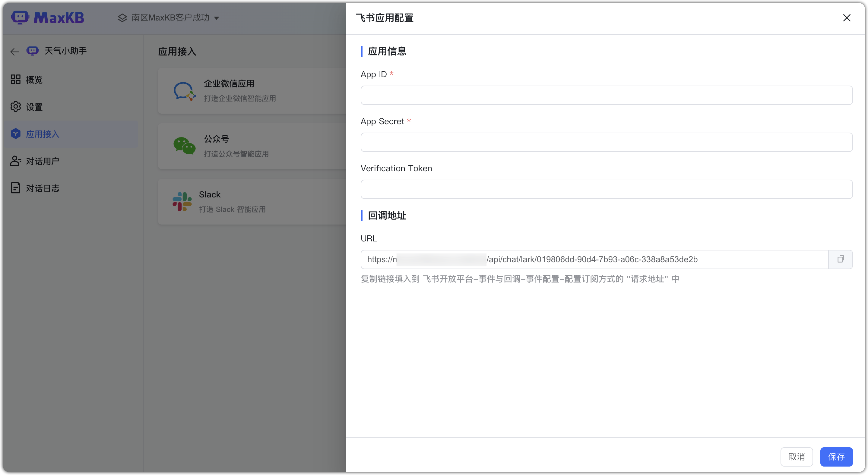Click the 保存 button
Image resolution: width=868 pixels, height=475 pixels.
point(837,457)
